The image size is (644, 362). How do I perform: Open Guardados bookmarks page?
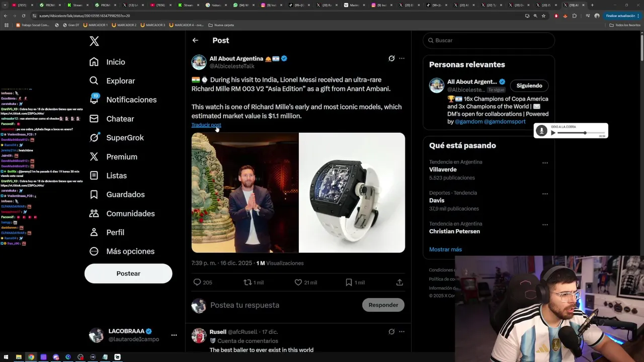pyautogui.click(x=117, y=195)
